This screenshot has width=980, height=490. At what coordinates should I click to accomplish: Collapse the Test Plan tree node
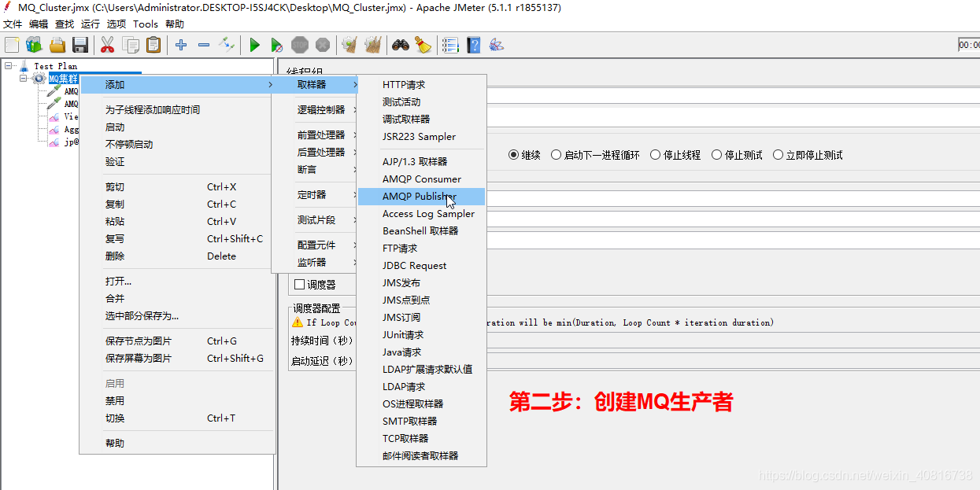[x=9, y=66]
